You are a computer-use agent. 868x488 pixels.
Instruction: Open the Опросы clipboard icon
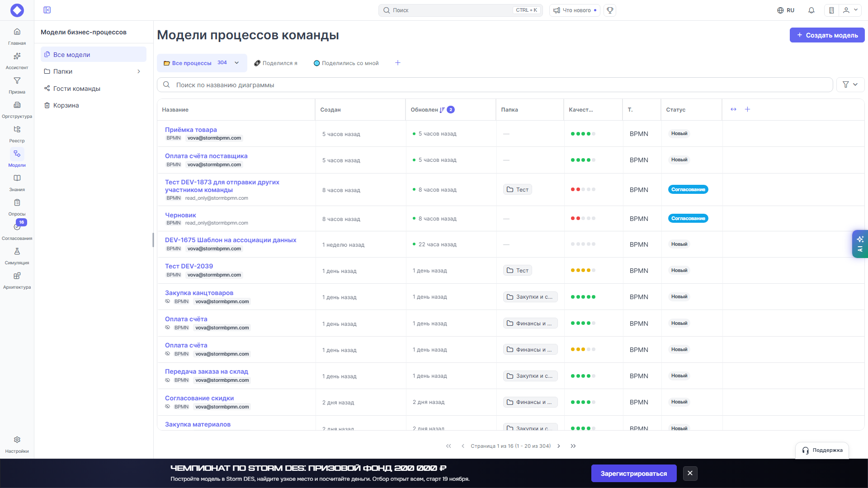[17, 202]
